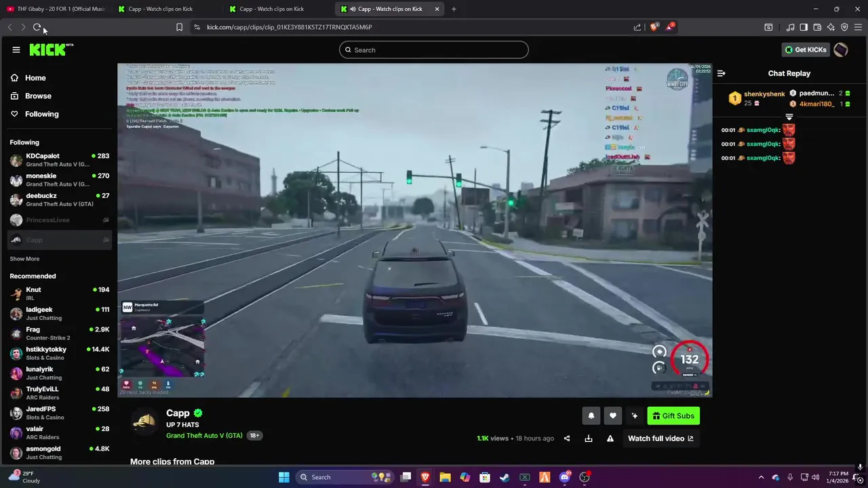Open Discord from the taskbar
The height and width of the screenshot is (488, 868).
(564, 477)
